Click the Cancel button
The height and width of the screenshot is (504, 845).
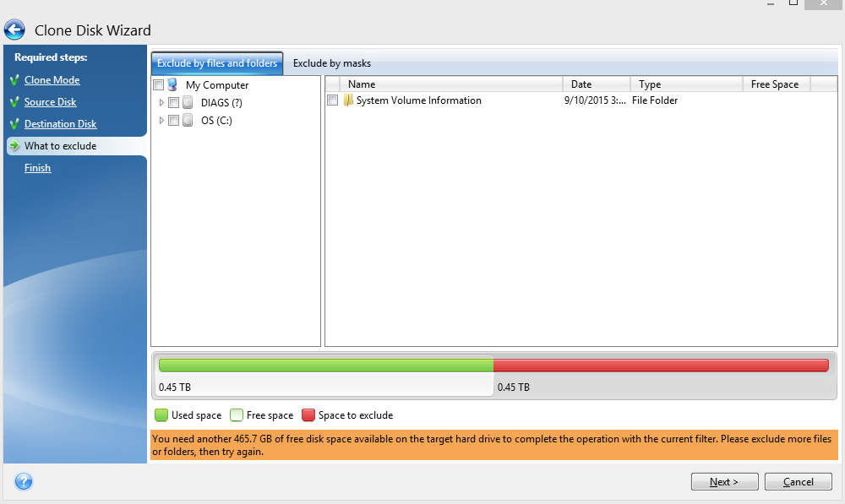click(799, 481)
